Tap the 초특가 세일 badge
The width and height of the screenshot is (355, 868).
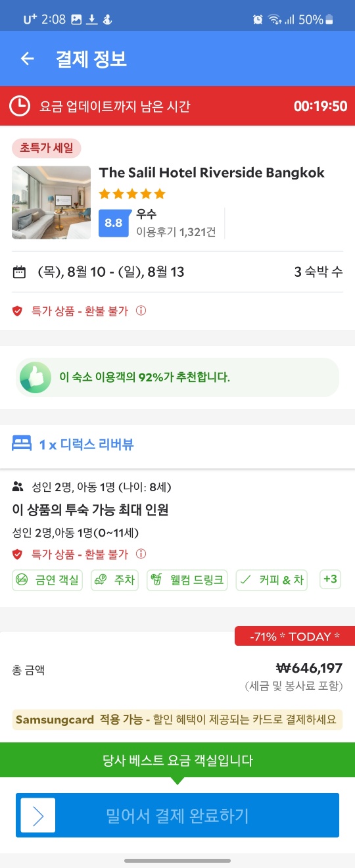pos(47,148)
